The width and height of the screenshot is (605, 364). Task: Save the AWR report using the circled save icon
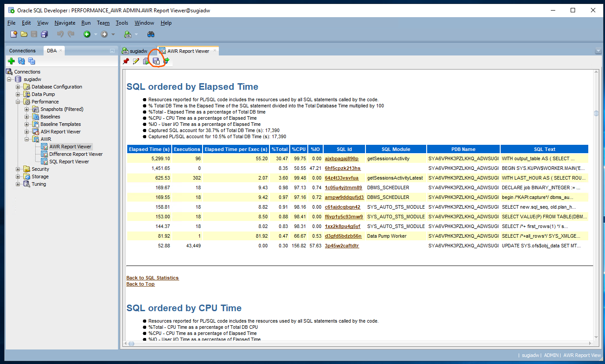pos(156,62)
